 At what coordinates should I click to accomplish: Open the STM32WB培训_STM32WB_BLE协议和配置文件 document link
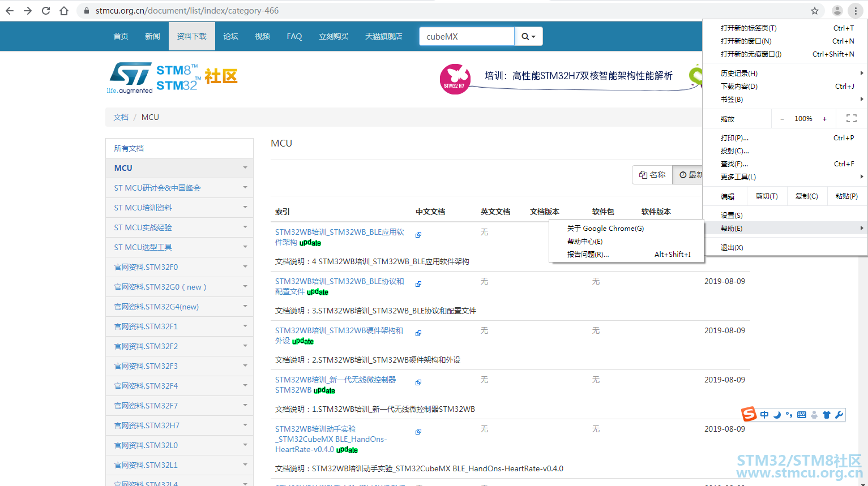tap(340, 286)
